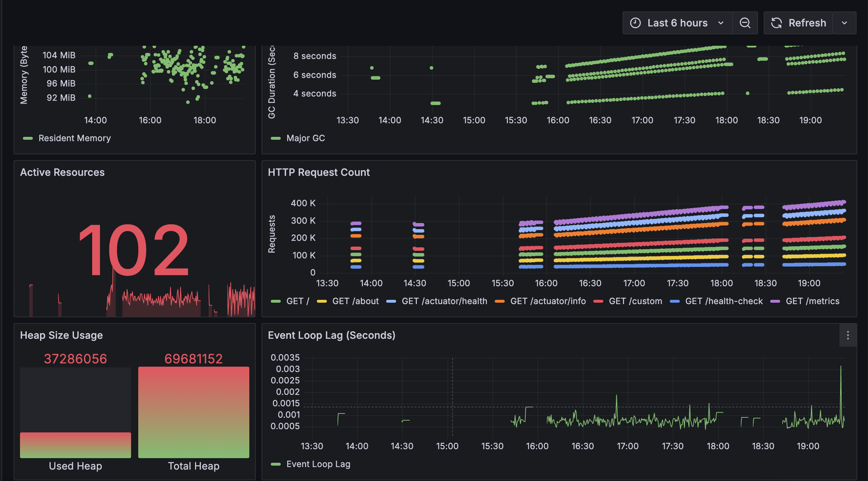This screenshot has width=868, height=481.
Task: Click the clock icon in time picker
Action: click(x=635, y=23)
